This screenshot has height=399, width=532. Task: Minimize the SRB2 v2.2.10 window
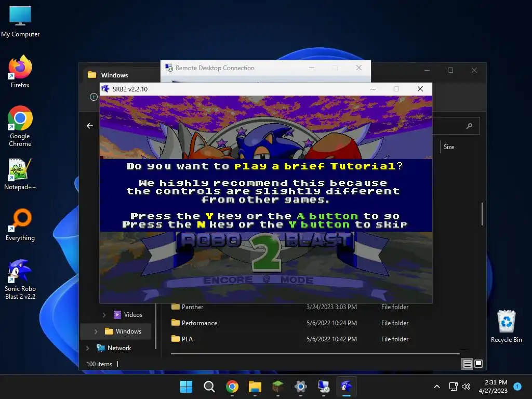point(373,89)
